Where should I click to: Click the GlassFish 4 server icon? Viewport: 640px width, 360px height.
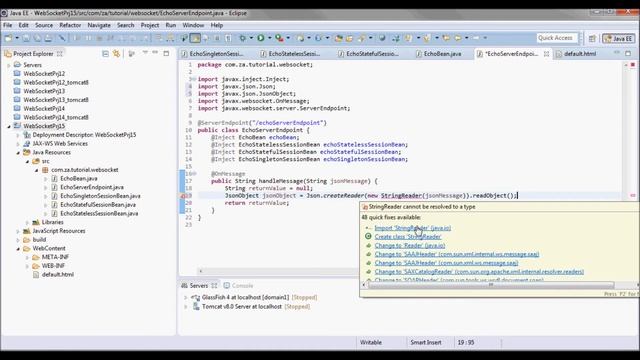point(196,297)
